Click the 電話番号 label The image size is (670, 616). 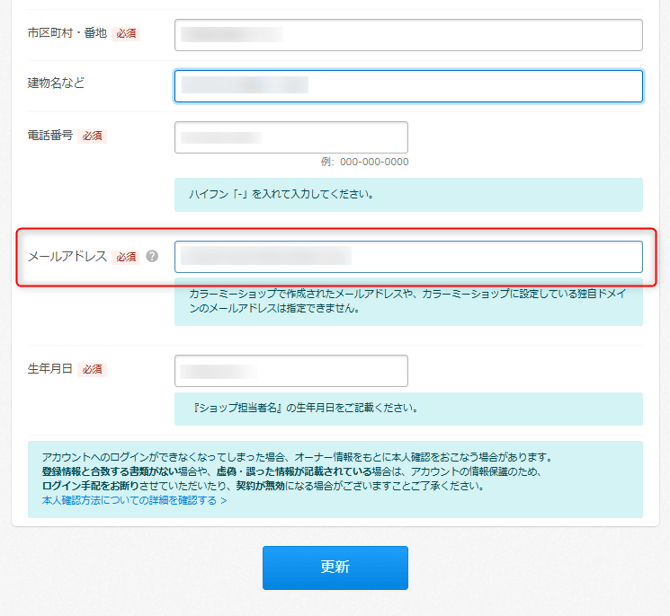[50, 135]
